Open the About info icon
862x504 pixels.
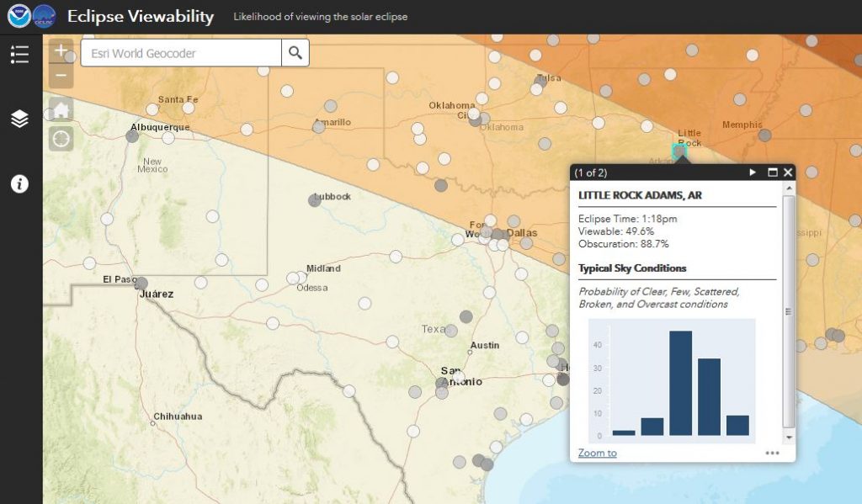tap(19, 184)
